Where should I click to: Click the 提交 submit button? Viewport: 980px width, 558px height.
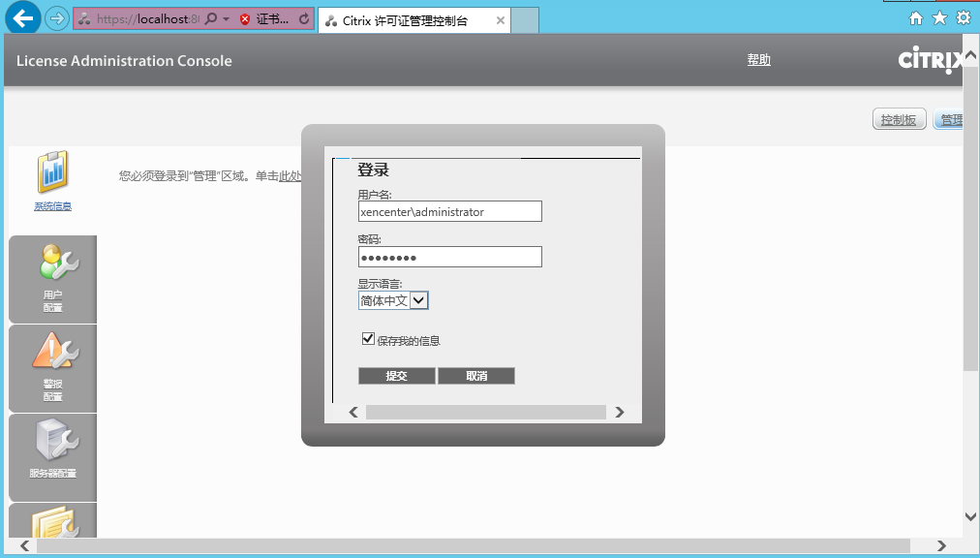(397, 376)
